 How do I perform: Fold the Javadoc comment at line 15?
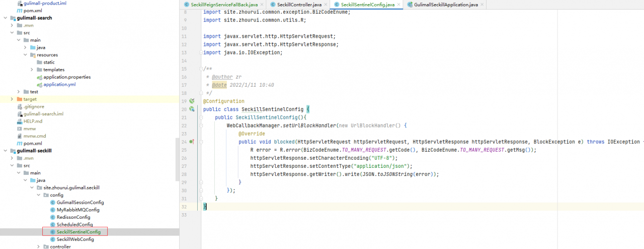click(x=201, y=69)
